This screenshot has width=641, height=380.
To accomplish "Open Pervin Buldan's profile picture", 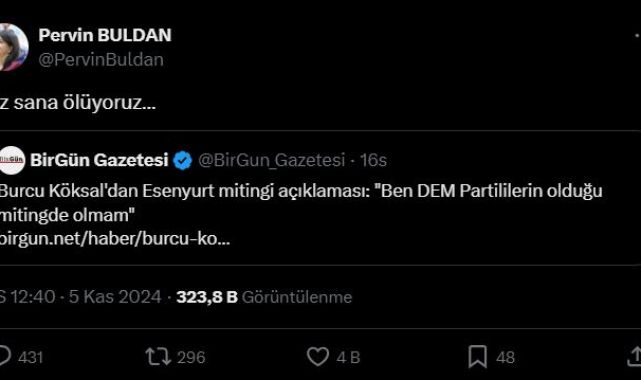I will [13, 47].
